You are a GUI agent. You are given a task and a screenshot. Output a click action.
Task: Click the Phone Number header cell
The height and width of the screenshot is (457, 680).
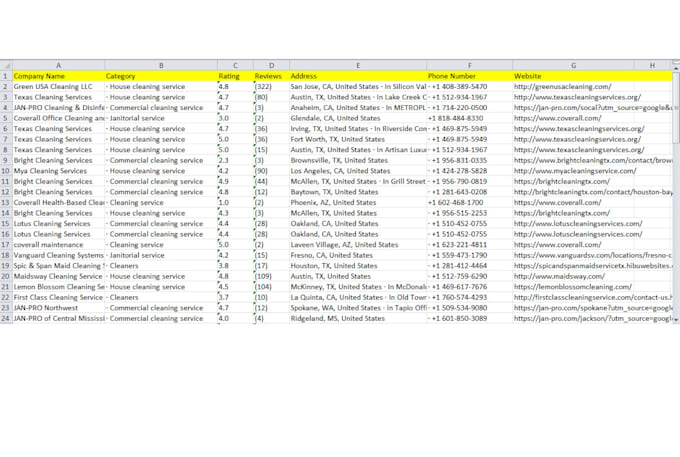click(x=470, y=76)
